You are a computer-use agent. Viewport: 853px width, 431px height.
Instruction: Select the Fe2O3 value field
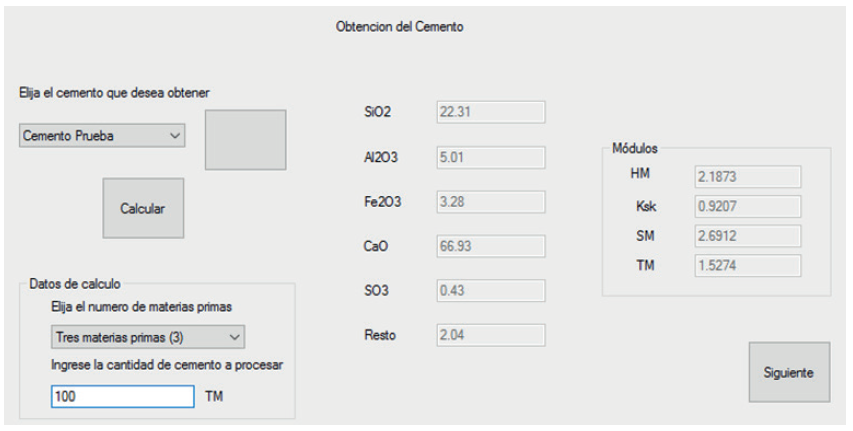[x=491, y=202]
